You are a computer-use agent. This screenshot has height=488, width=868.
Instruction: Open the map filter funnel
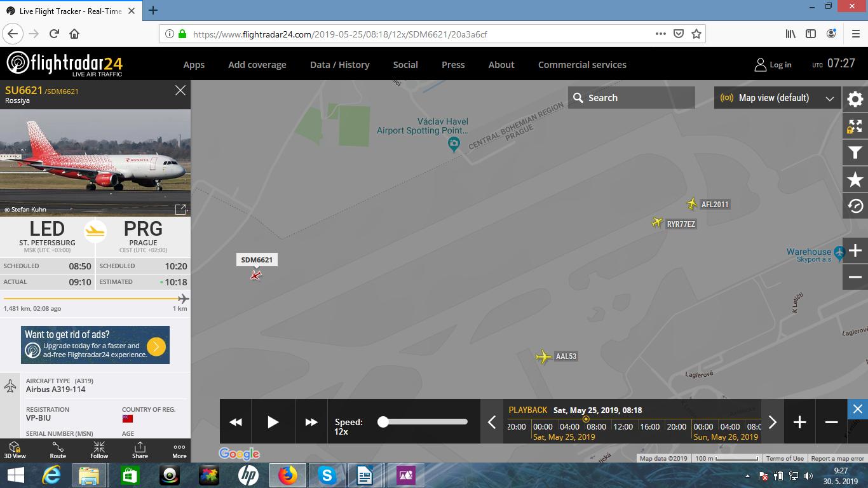click(855, 152)
